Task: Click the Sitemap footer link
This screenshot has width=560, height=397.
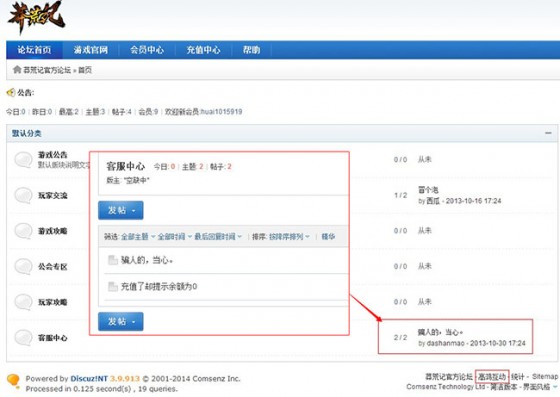Action: (545, 376)
